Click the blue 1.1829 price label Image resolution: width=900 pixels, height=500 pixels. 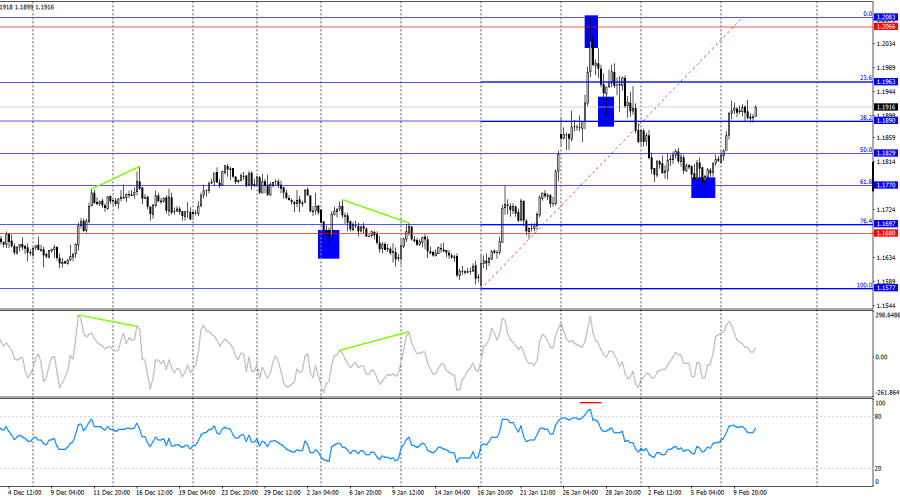(x=886, y=153)
